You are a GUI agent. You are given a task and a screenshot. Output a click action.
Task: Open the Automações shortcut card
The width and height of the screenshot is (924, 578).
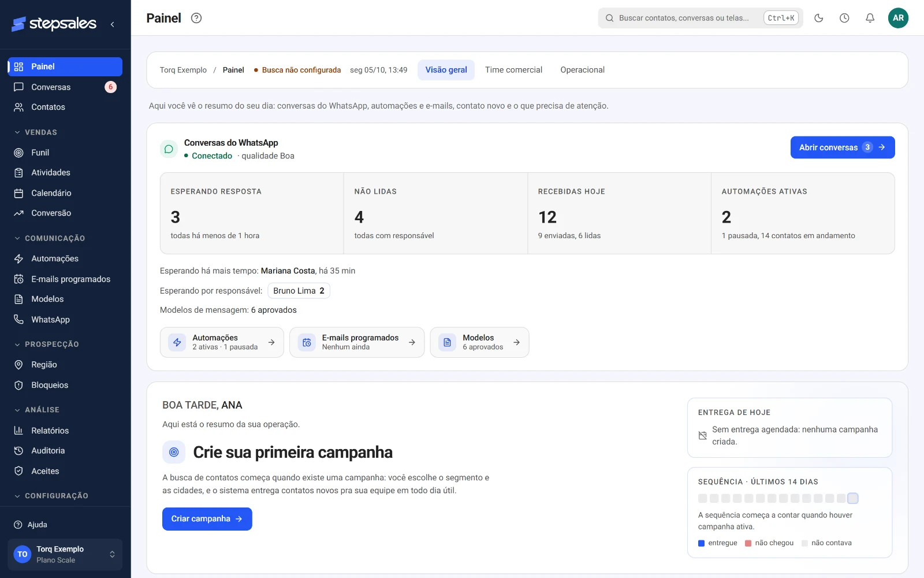tap(222, 342)
